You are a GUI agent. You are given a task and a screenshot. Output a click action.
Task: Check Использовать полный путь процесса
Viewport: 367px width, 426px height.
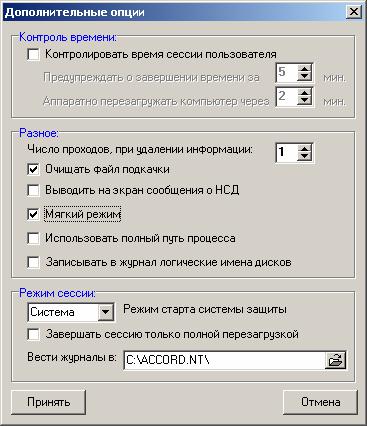coord(33,238)
